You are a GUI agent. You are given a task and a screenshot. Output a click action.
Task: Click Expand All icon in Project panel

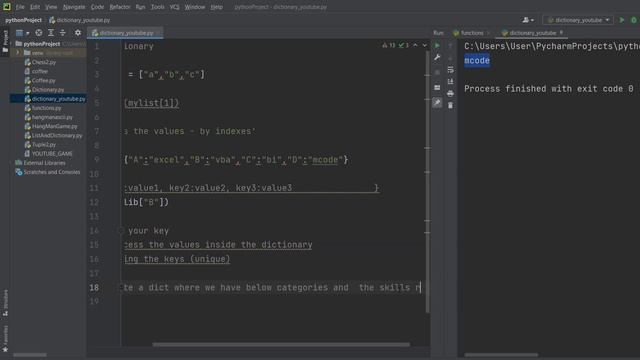pos(51,33)
